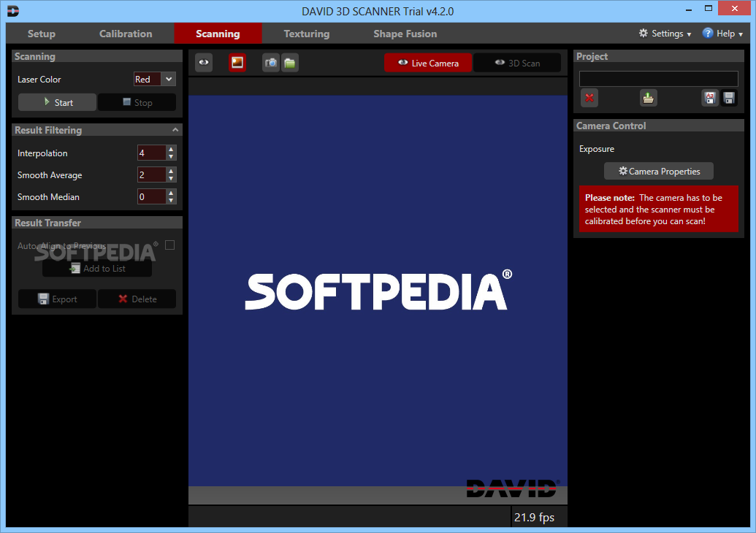The width and height of the screenshot is (756, 533).
Task: Open the Setup tab
Action: 42,34
